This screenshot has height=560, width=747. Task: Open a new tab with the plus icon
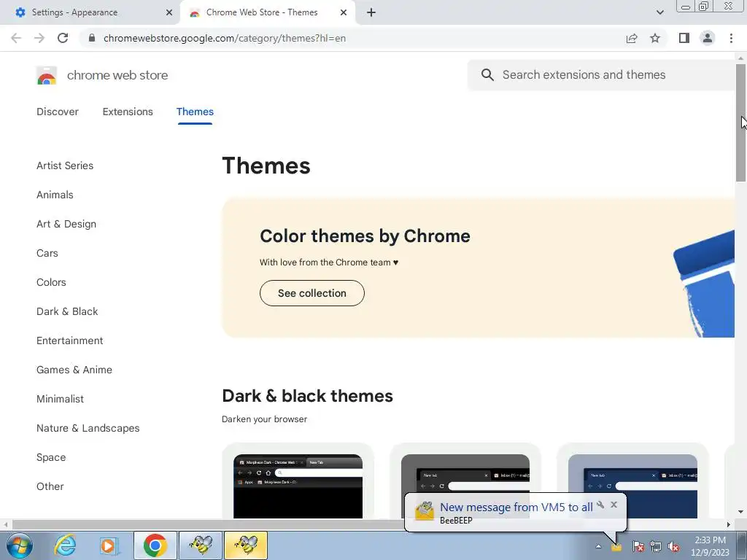371,12
